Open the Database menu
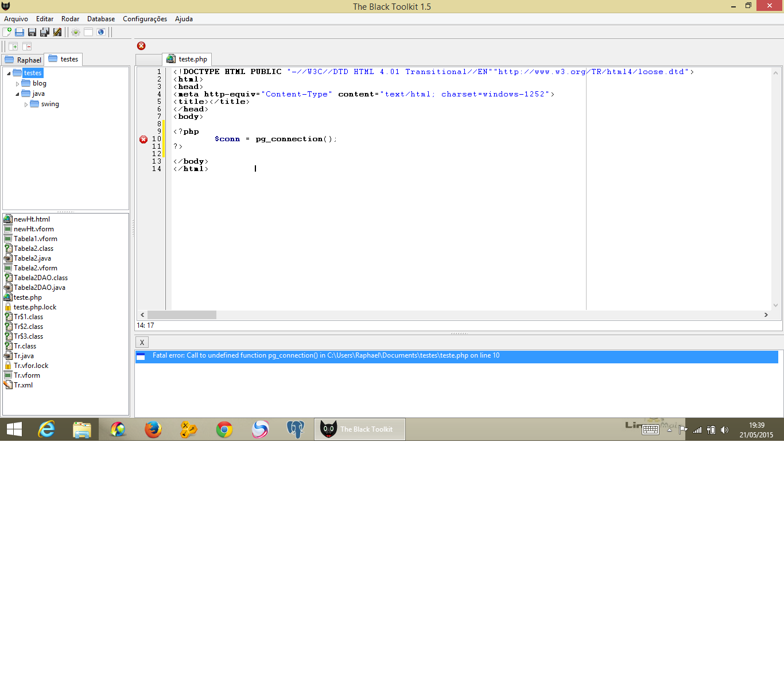The image size is (784, 698). point(101,19)
